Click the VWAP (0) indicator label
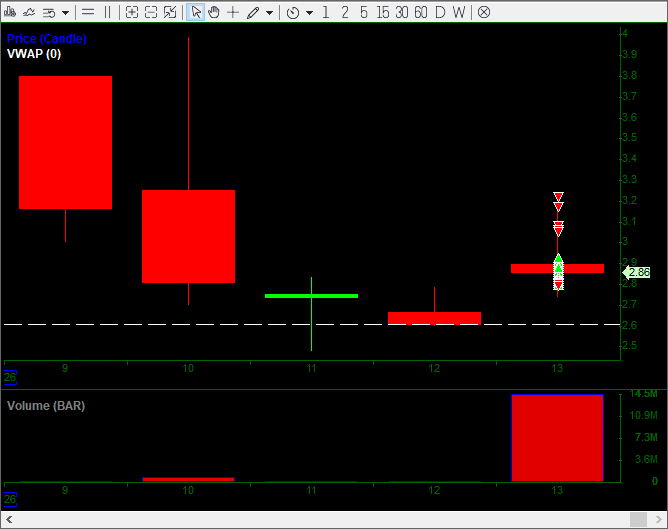 [34, 54]
